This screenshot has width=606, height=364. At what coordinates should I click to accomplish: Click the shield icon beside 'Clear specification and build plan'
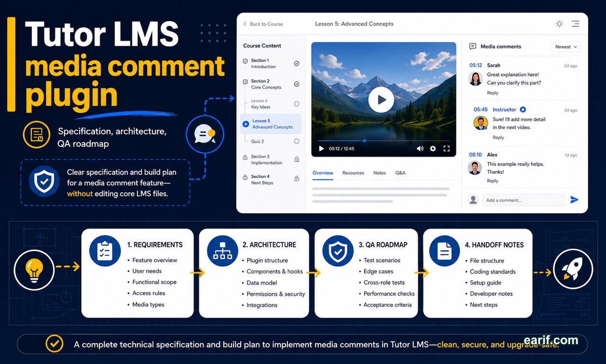click(x=45, y=182)
